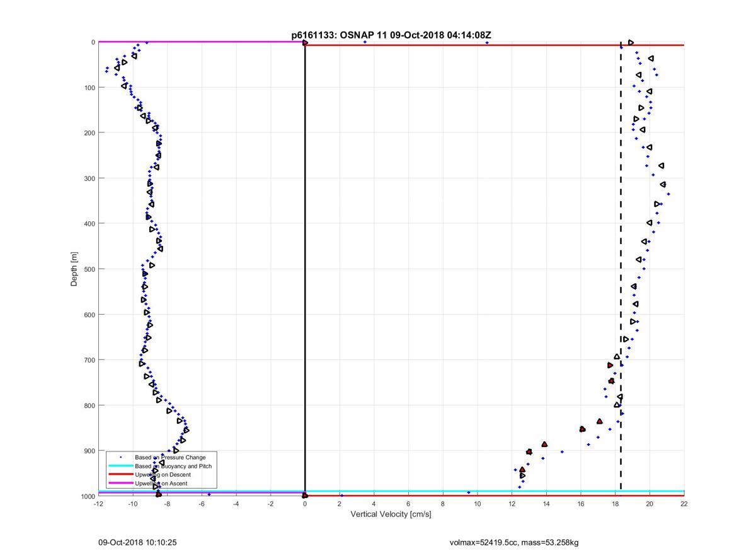The height and width of the screenshot is (558, 756).
Task: Click depth-axis tick label 400
Action: 89,224
